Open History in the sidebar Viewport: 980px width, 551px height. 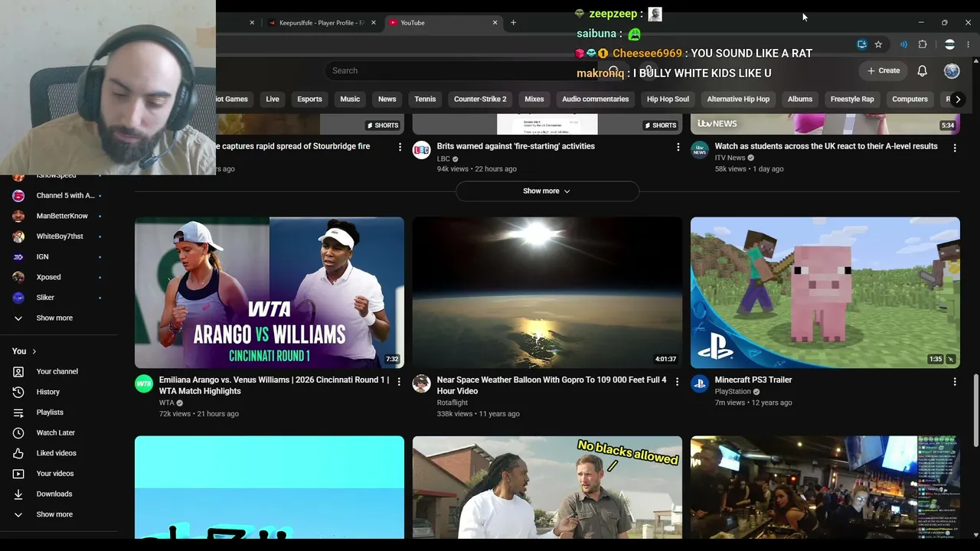pos(58,392)
